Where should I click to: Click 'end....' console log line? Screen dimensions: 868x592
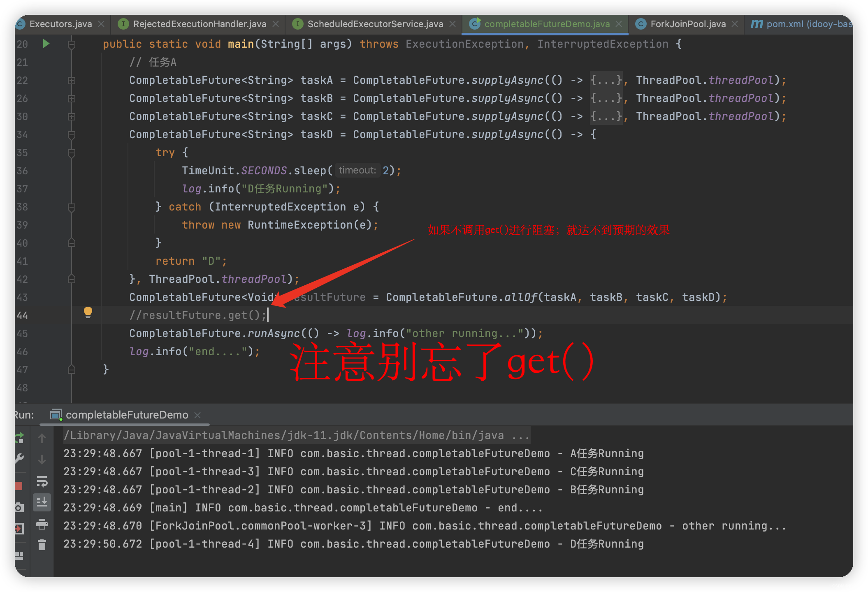303,508
